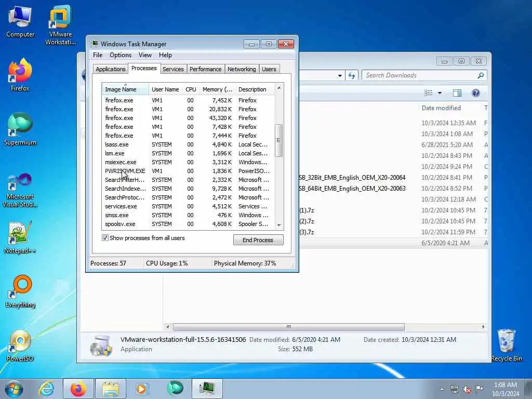Open the Explorer address bar dropdown
Screen dimensions: 532x399
point(340,76)
